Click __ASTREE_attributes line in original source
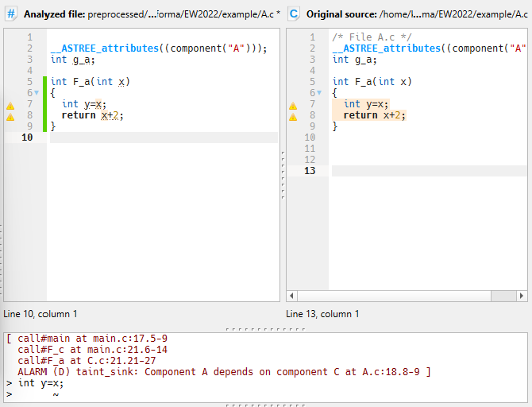Viewport: 532px width, 407px height. click(x=430, y=48)
